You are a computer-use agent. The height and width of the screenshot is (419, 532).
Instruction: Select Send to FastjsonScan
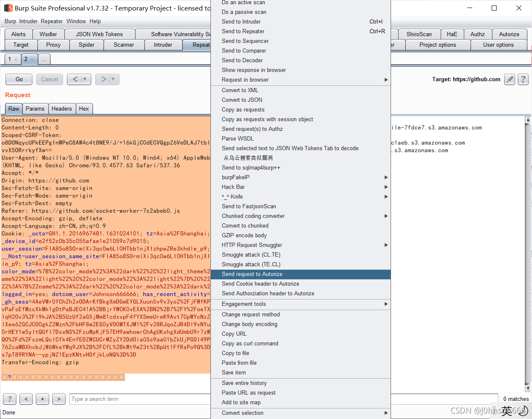301,207
